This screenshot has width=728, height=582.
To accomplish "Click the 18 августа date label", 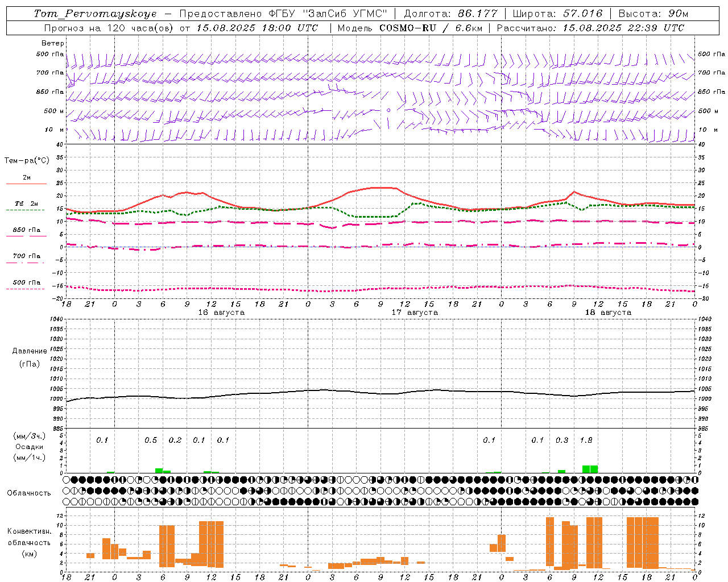I will (x=608, y=313).
